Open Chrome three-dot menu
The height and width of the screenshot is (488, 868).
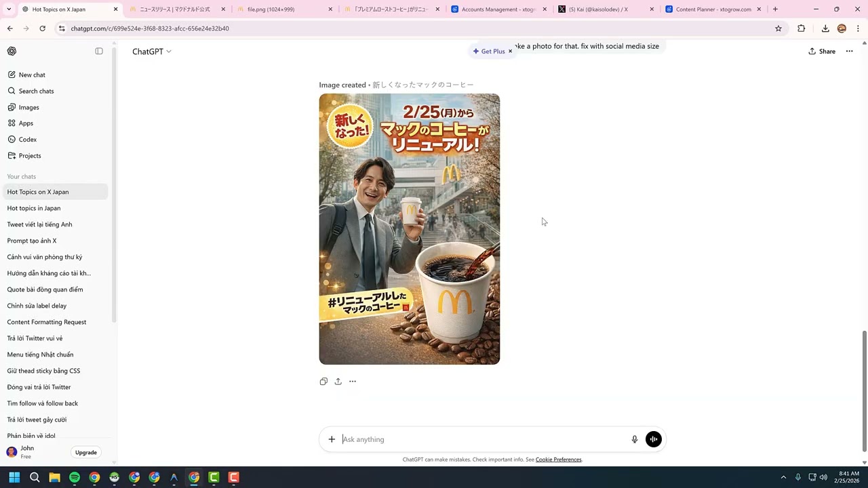[858, 28]
